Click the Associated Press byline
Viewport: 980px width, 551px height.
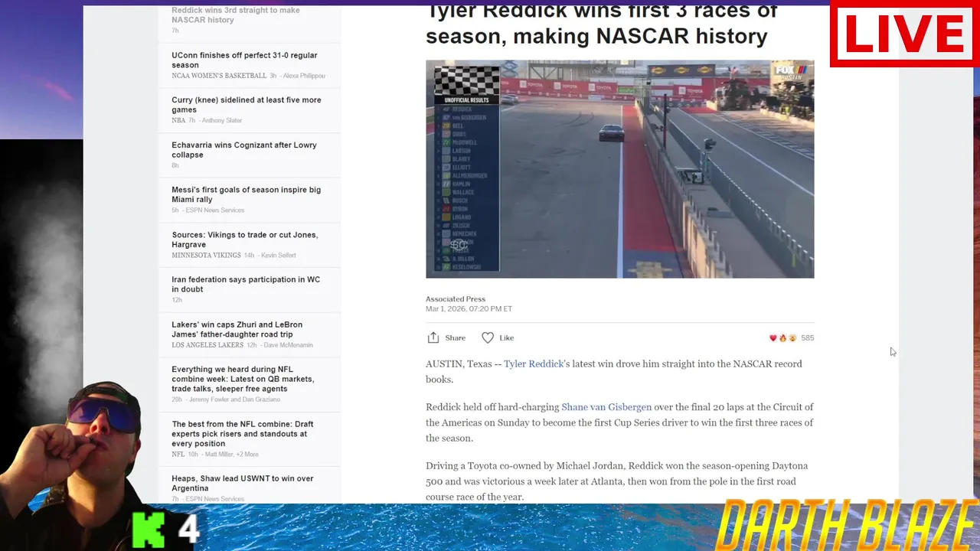click(x=456, y=299)
